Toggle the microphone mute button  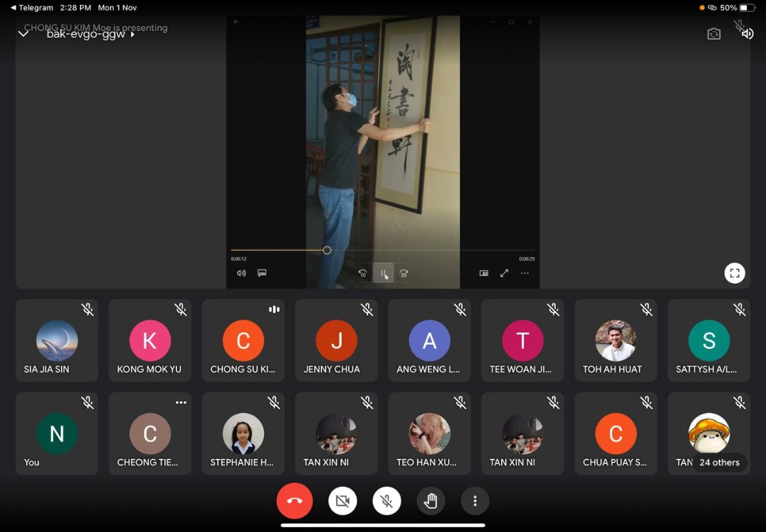(387, 501)
